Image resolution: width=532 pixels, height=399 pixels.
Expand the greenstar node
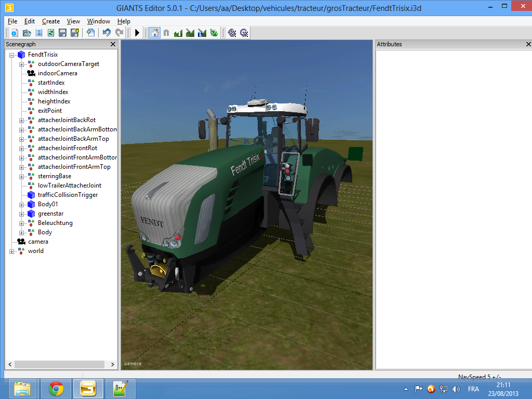point(21,214)
